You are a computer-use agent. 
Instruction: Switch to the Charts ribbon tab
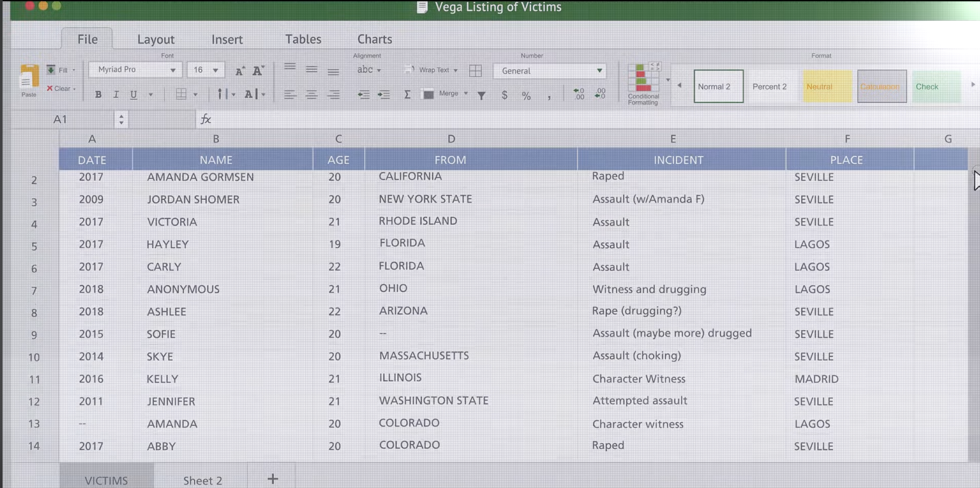[374, 39]
